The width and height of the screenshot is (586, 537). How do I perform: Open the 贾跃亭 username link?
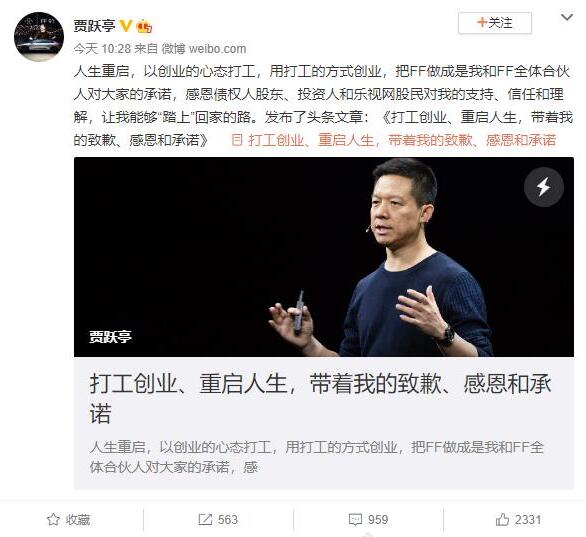coord(94,26)
